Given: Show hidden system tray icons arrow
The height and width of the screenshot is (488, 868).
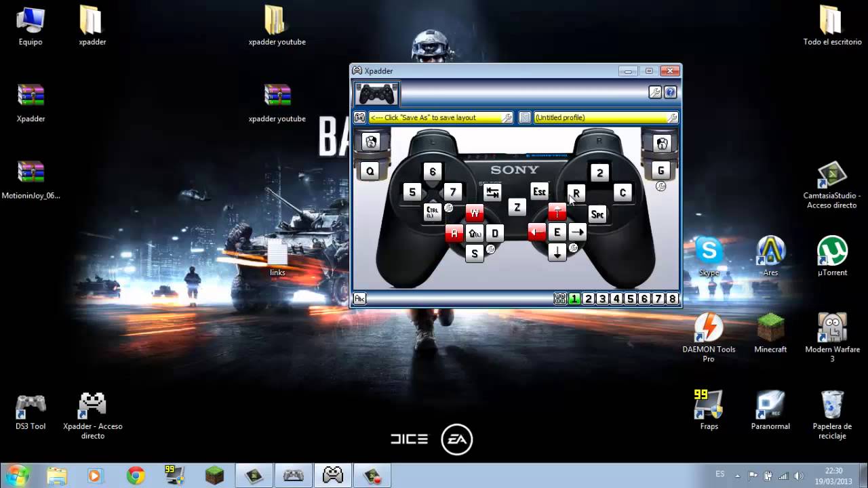Looking at the screenshot, I should 738,475.
